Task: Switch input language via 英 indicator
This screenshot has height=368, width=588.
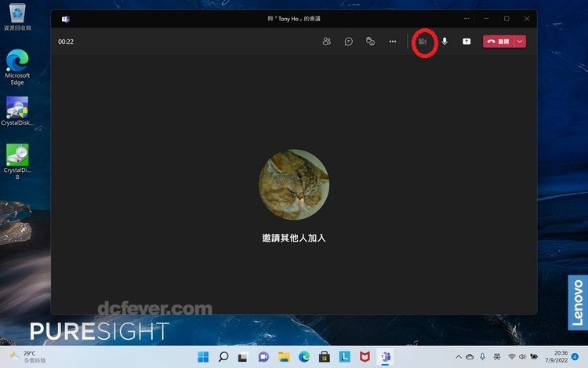Action: (x=497, y=357)
